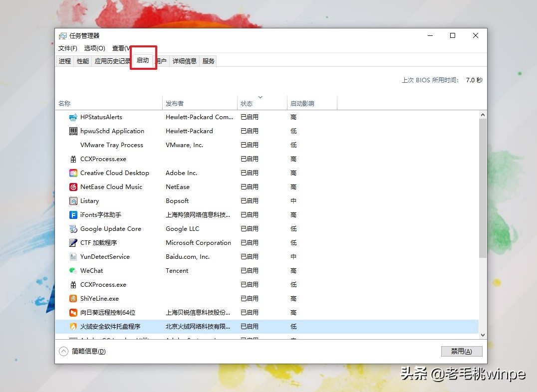The width and height of the screenshot is (537, 392).
Task: Click the vertical scrollbar thumb
Action: tap(483, 189)
